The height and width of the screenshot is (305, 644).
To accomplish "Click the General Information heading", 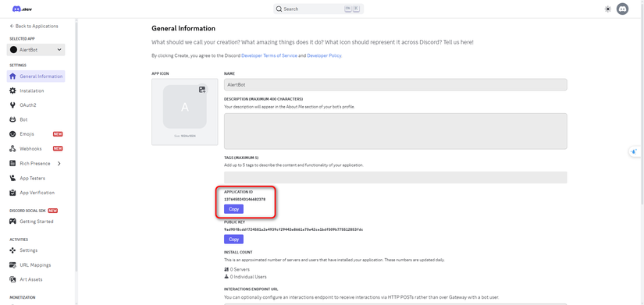I will click(183, 29).
